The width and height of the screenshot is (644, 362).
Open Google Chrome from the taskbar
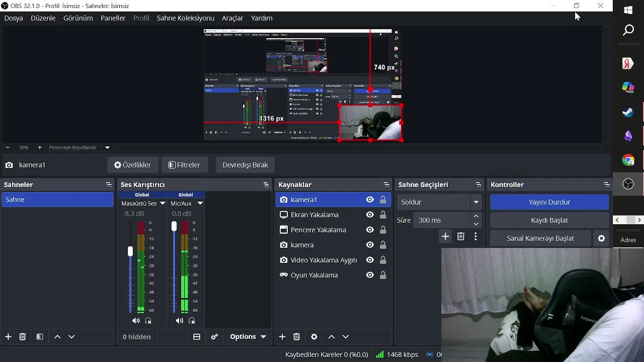coord(628,160)
